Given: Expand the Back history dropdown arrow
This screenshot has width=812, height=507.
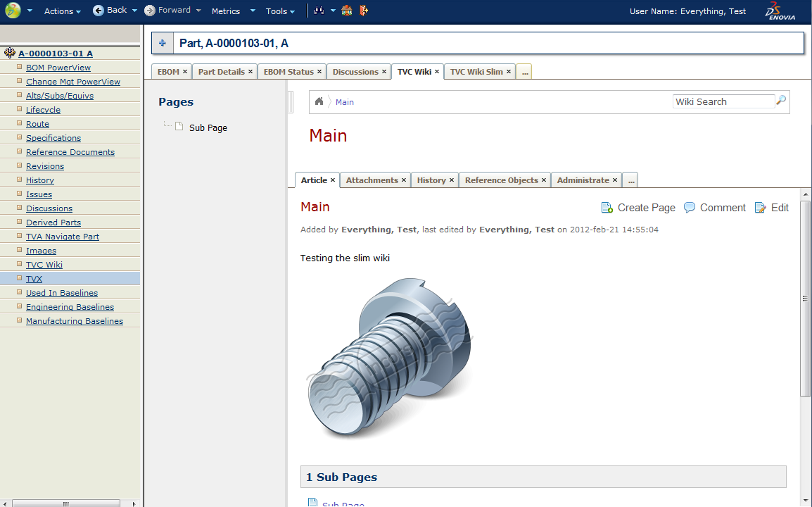Looking at the screenshot, I should click(134, 11).
